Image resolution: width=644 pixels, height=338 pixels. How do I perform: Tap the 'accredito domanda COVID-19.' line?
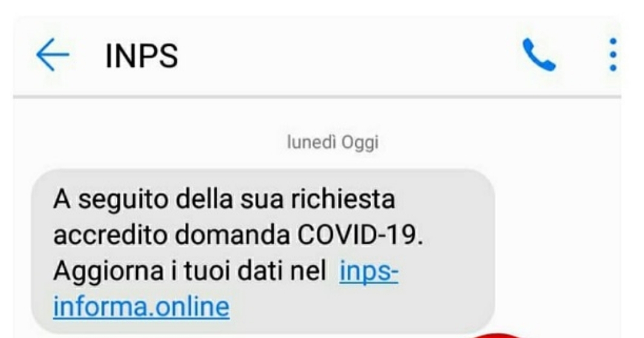(x=238, y=235)
